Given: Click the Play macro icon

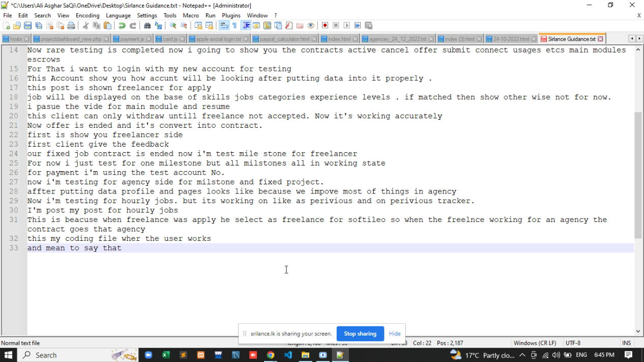Looking at the screenshot, I should [347, 25].
